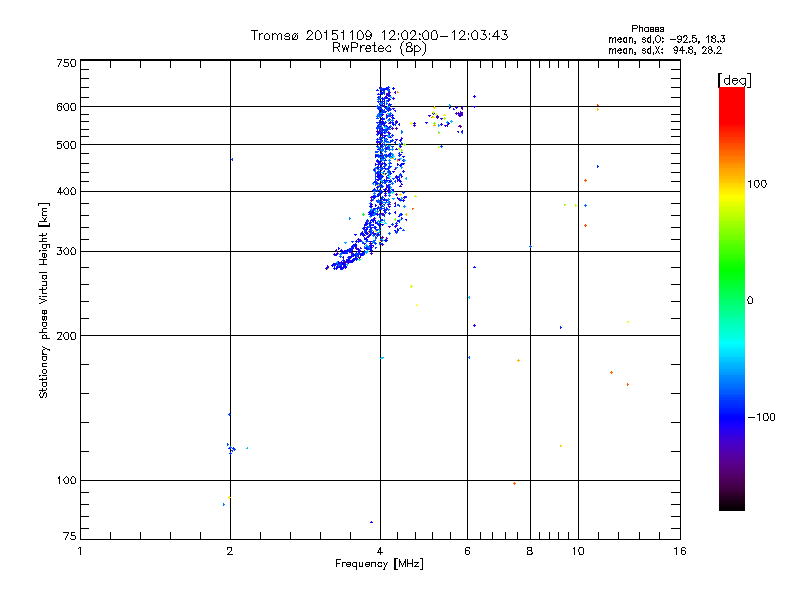Viewport: 800px width, 600px height.
Task: Click the y-axis tick label "400"
Action: tap(66, 191)
